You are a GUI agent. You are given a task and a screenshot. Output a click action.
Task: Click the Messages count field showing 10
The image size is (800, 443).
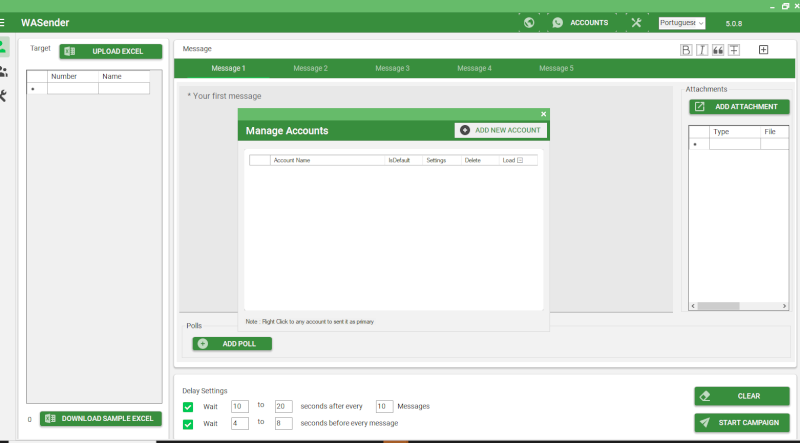pyautogui.click(x=385, y=406)
